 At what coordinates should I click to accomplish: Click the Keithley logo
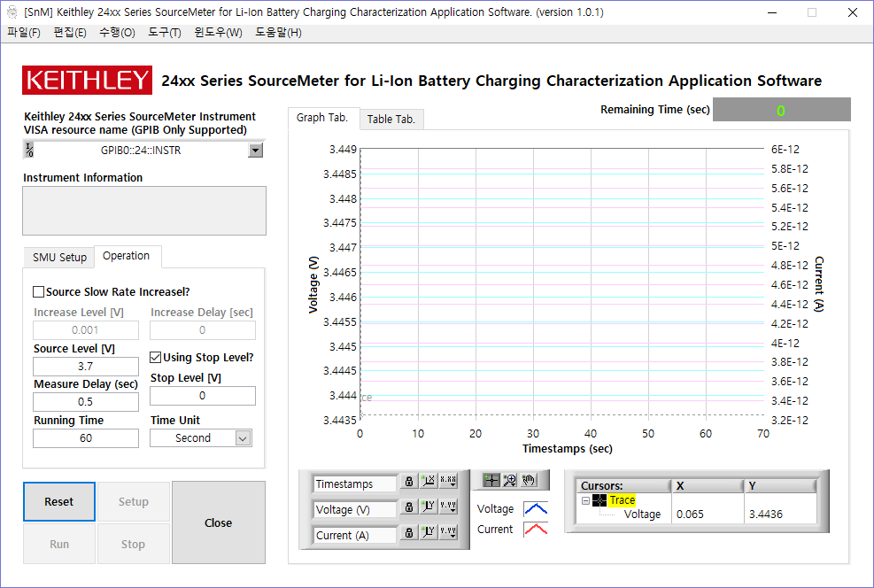87,81
